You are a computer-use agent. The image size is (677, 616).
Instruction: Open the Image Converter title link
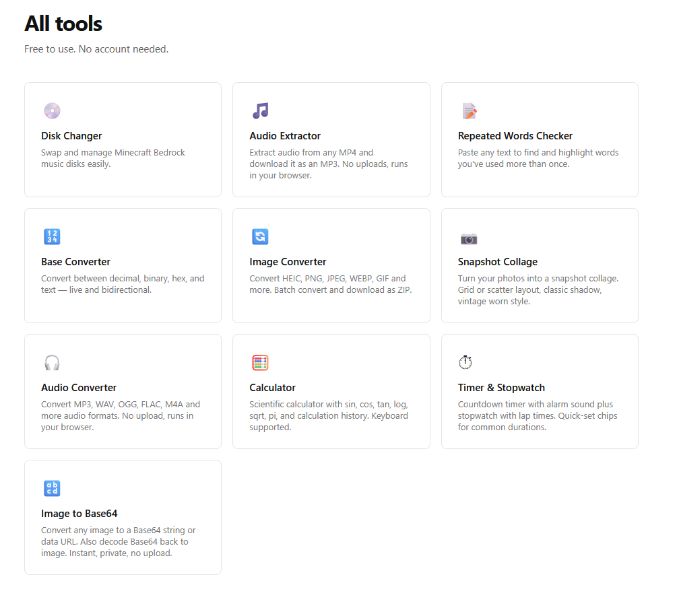pos(288,262)
